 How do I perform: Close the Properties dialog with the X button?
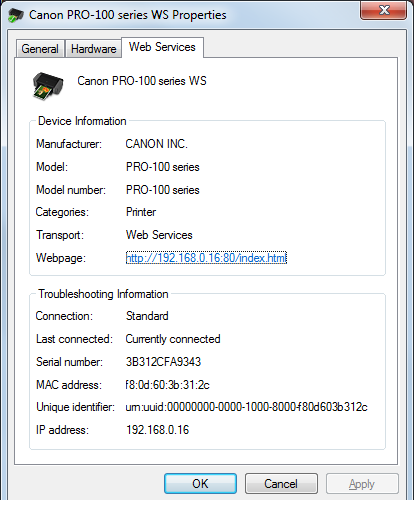pyautogui.click(x=384, y=10)
